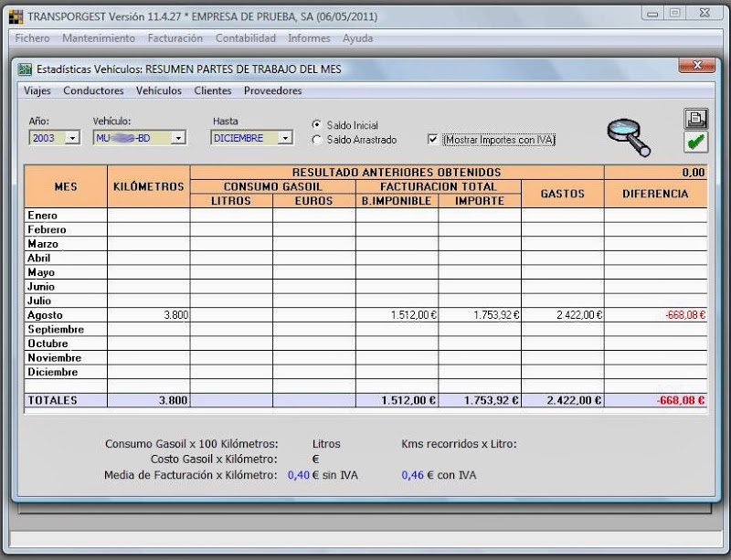Open the Contabilidad menu in main window
The height and width of the screenshot is (560, 731).
pyautogui.click(x=246, y=38)
